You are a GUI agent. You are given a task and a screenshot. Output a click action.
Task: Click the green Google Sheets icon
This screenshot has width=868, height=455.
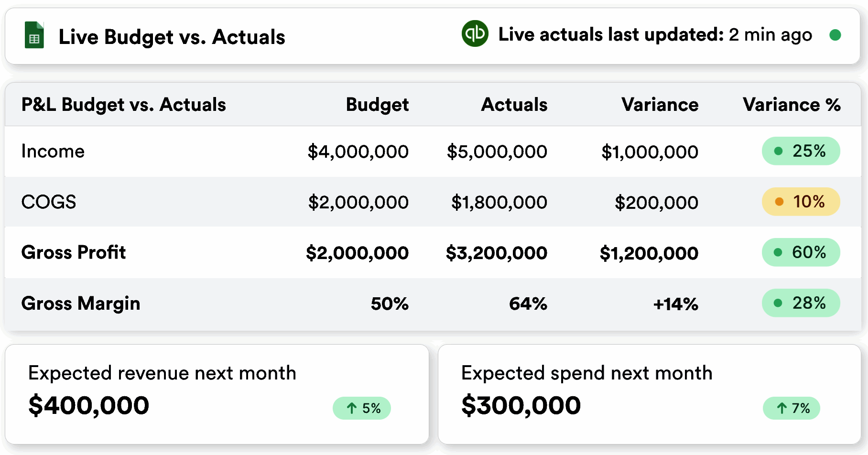34,35
